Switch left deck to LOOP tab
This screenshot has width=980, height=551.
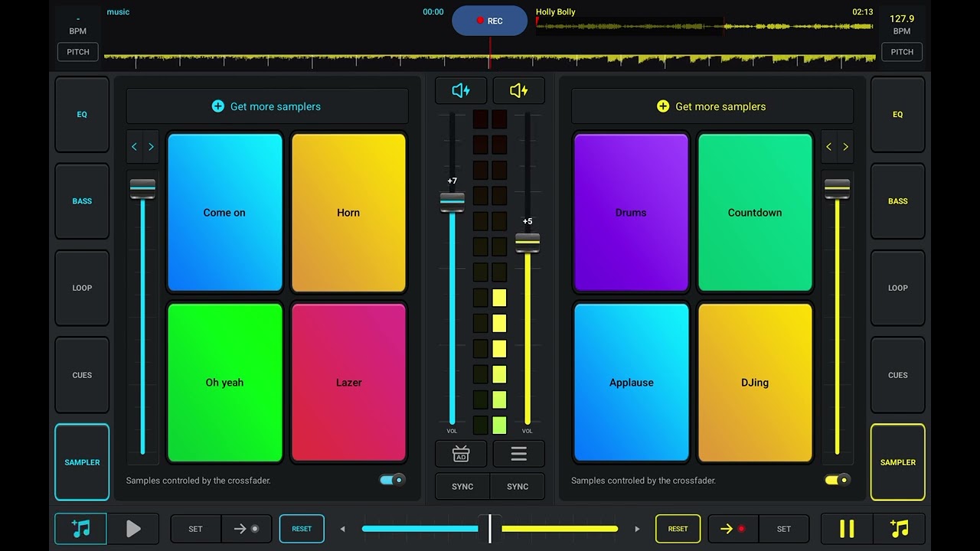point(82,288)
